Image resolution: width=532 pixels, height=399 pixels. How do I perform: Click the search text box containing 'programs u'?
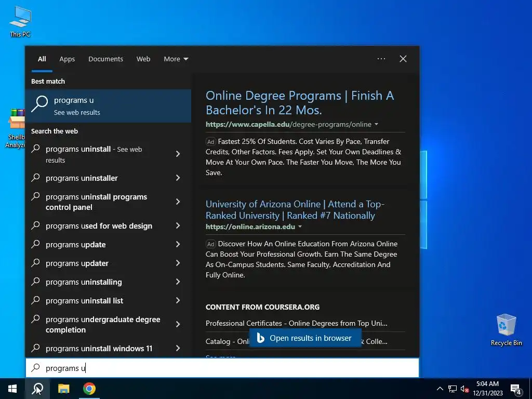[x=222, y=368]
